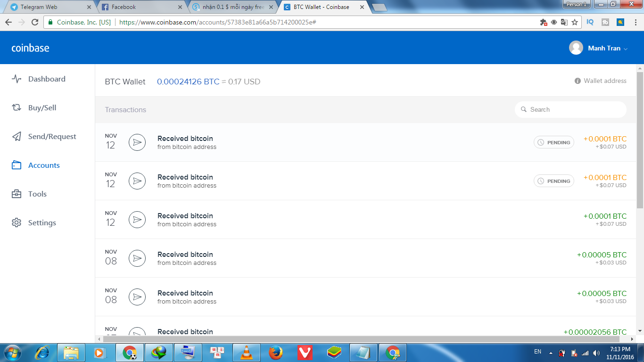The height and width of the screenshot is (362, 644).
Task: Click the coinbase logo in the header
Action: (x=30, y=48)
